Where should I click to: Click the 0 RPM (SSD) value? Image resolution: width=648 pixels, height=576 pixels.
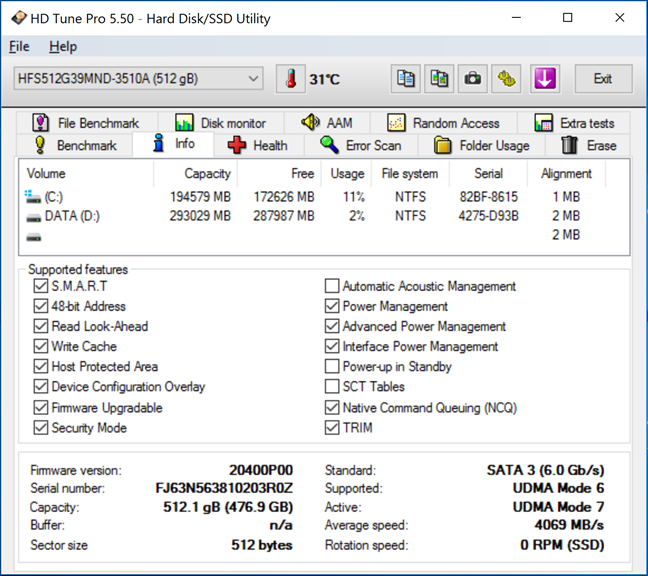coord(562,545)
